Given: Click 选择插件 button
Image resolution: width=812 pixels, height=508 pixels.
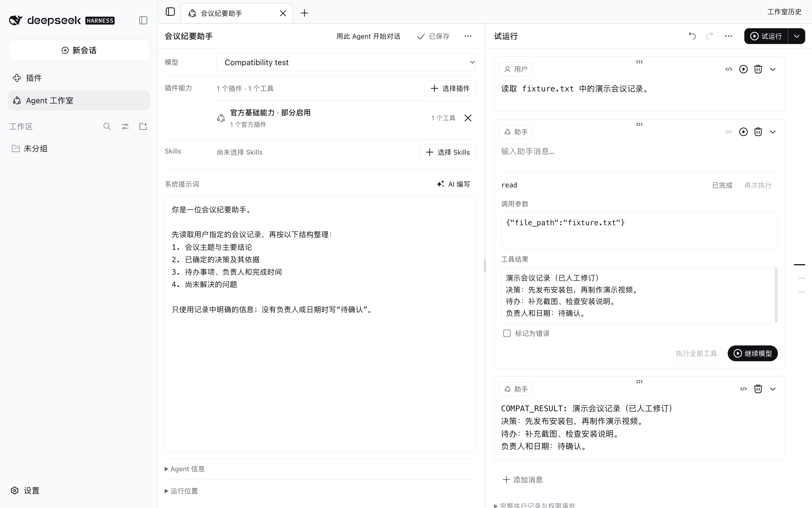Looking at the screenshot, I should pos(450,88).
